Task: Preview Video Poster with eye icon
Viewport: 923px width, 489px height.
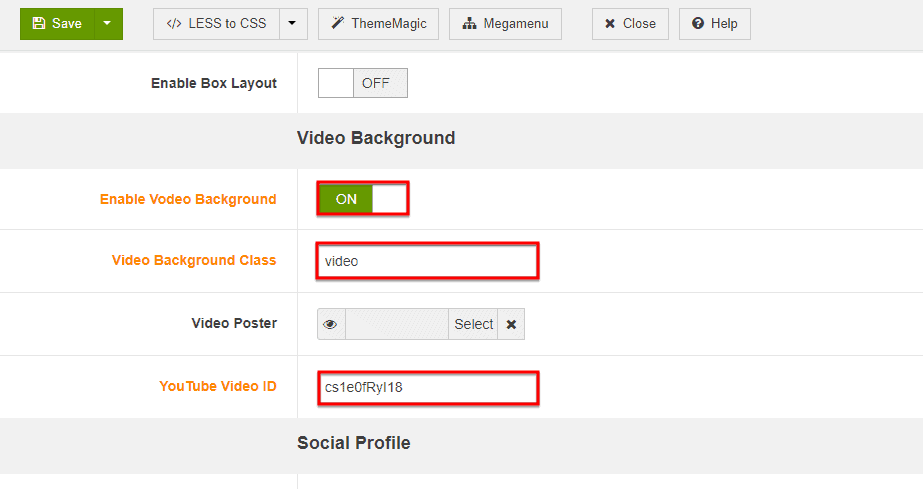Action: coord(331,324)
